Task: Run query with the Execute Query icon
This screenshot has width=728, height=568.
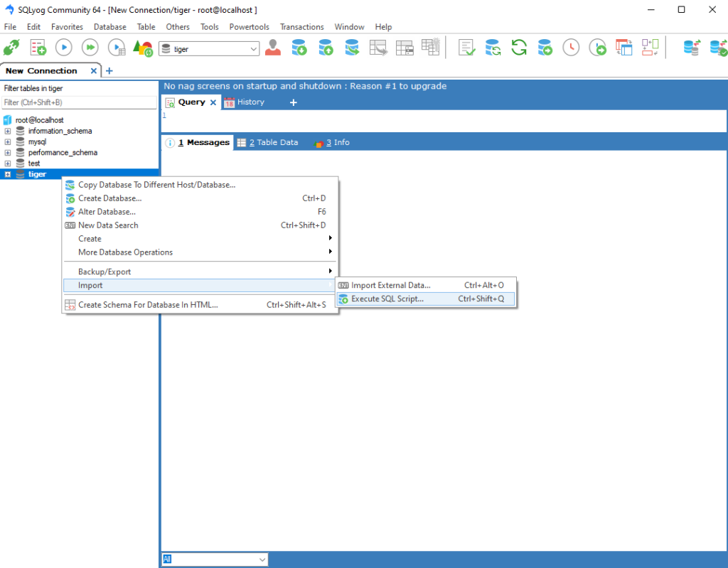Action: (x=64, y=48)
